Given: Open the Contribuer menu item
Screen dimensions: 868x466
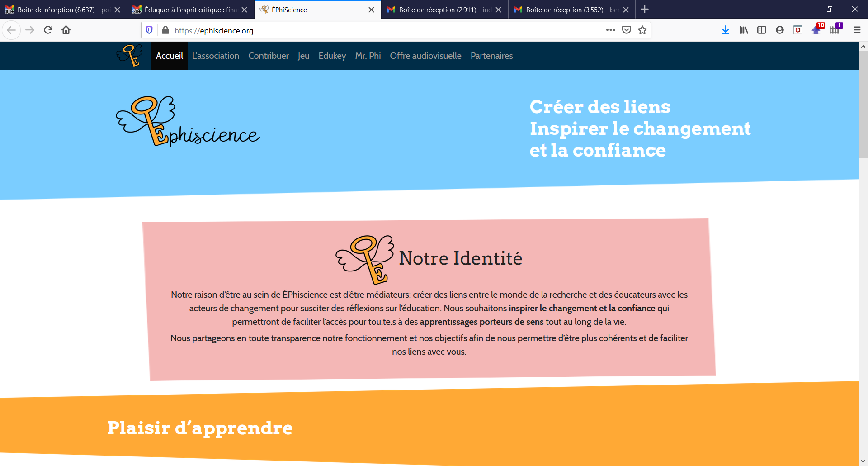Looking at the screenshot, I should (x=269, y=56).
